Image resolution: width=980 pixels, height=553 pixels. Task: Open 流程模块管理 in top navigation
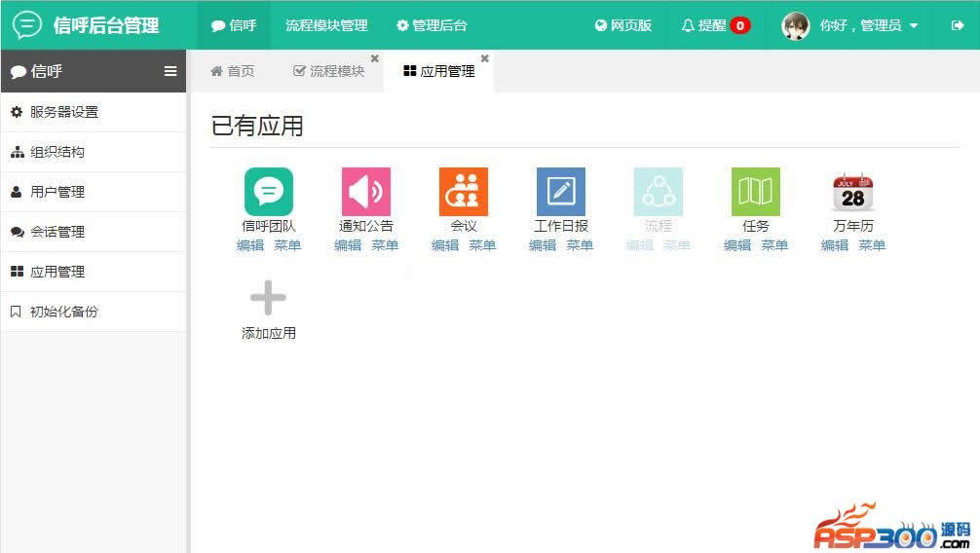(326, 25)
